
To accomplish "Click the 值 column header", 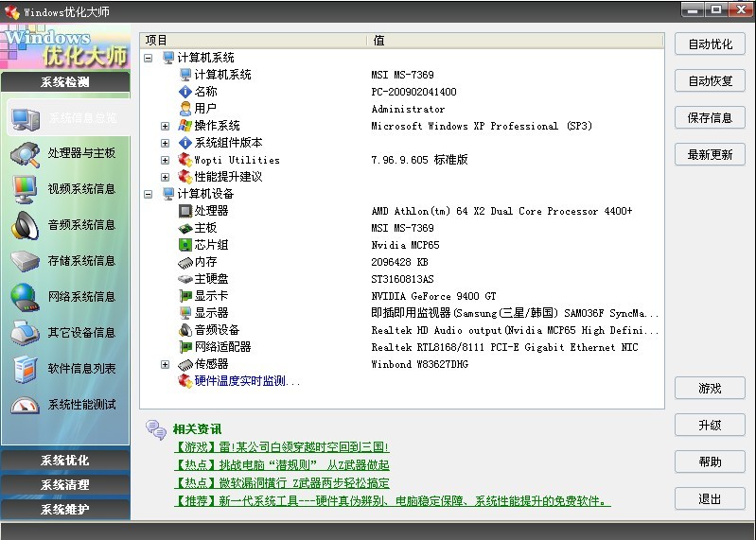I will coord(516,41).
